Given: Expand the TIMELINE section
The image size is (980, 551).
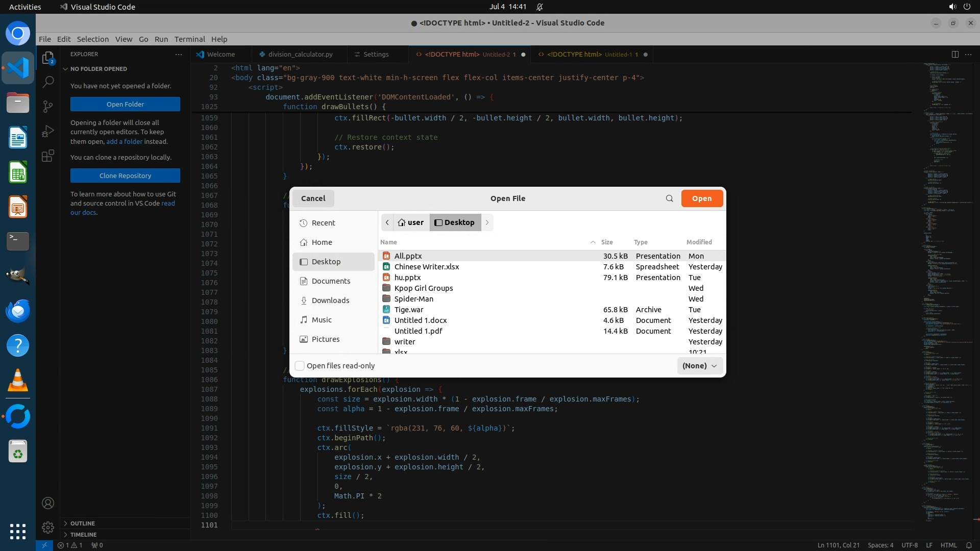Looking at the screenshot, I should pyautogui.click(x=83, y=535).
